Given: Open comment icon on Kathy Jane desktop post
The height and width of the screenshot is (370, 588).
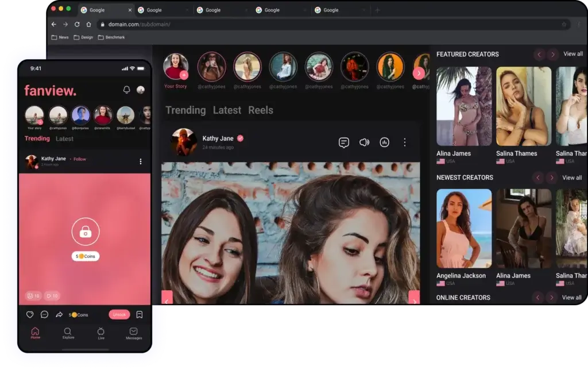Looking at the screenshot, I should (x=344, y=142).
